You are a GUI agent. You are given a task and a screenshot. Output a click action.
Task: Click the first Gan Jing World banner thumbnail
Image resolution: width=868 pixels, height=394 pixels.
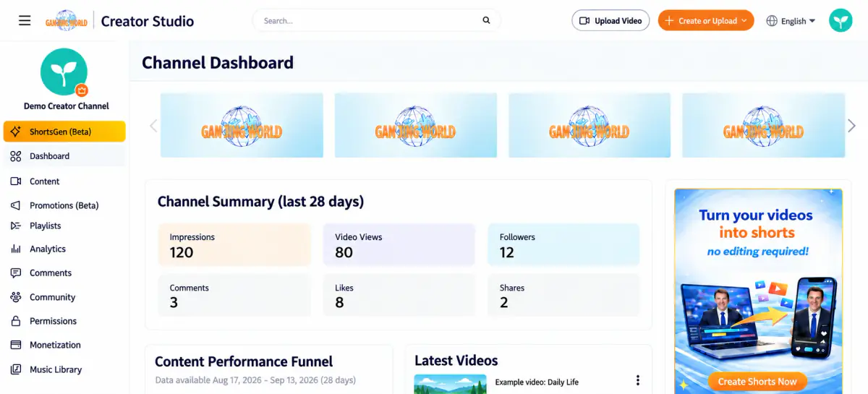click(x=242, y=126)
